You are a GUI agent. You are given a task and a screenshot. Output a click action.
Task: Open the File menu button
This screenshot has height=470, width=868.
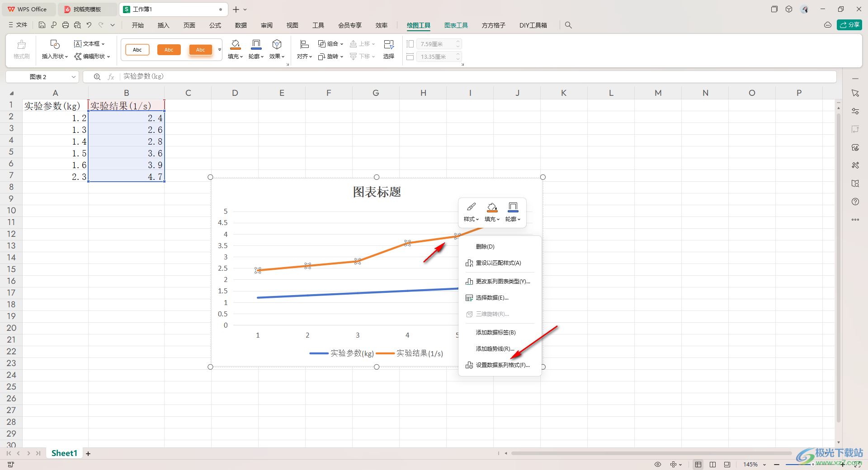click(x=18, y=25)
